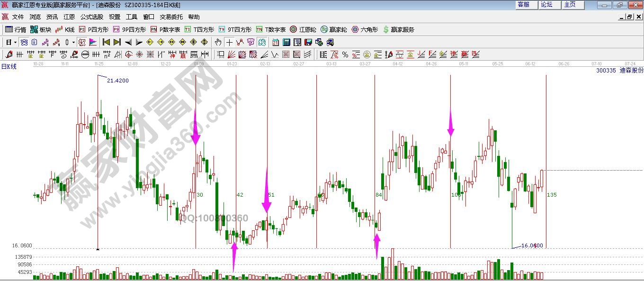The width and height of the screenshot is (644, 281).
Task: Open the 行情 market quotes view
Action: tap(16, 29)
